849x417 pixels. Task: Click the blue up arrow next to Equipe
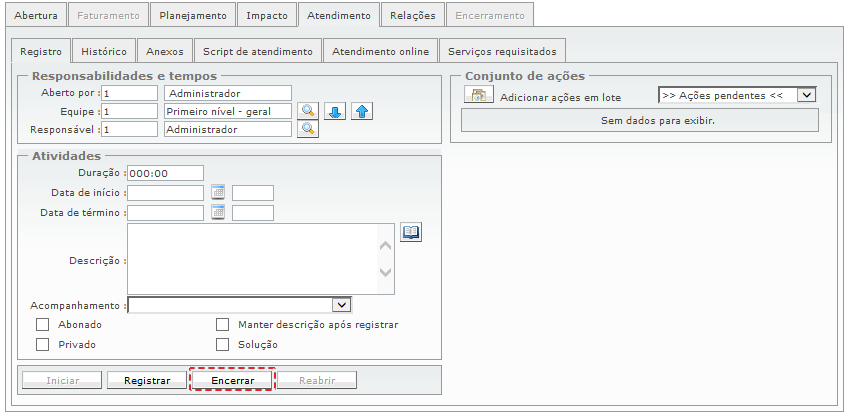click(362, 112)
